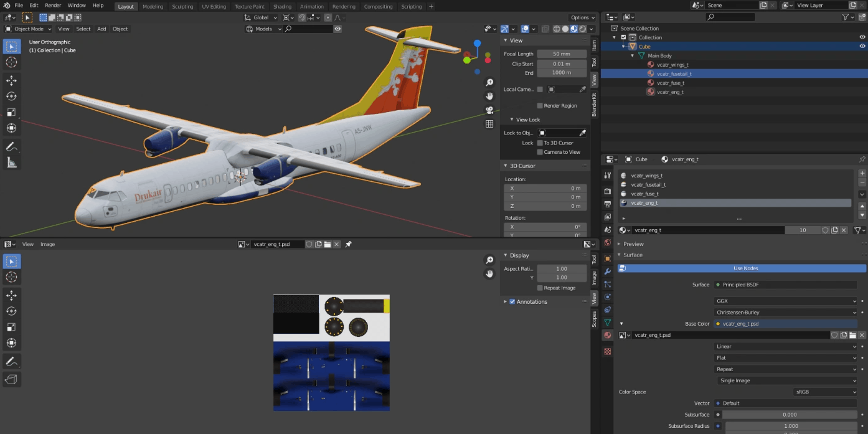
Task: Enable the Render Region checkbox
Action: click(540, 106)
